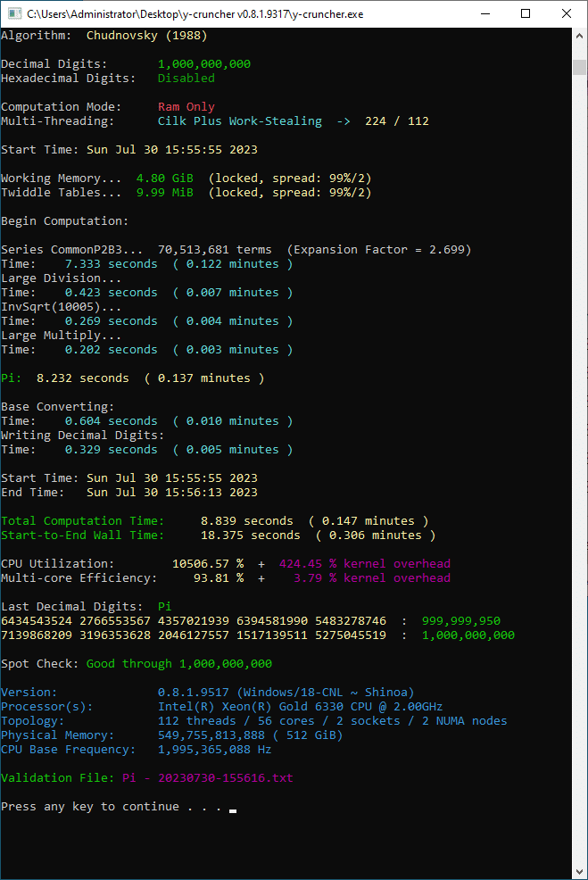The image size is (588, 880).
Task: Click 'Large Multiply...' line
Action: point(61,336)
